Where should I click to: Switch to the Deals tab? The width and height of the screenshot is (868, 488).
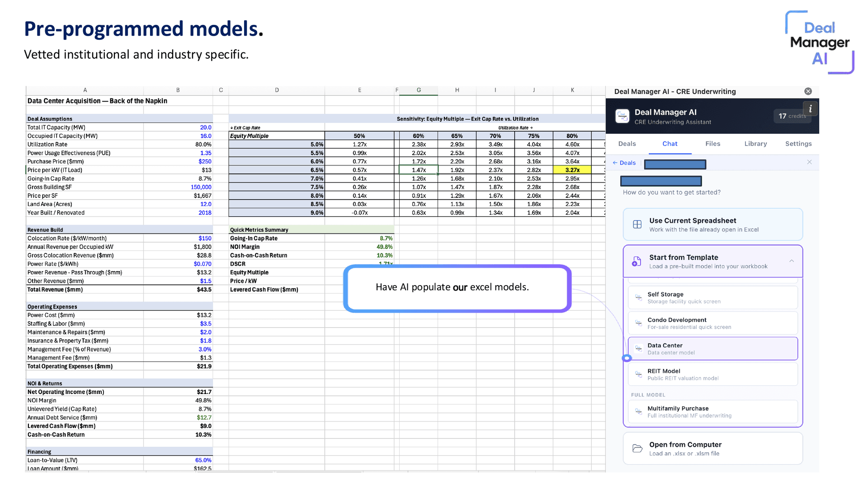pos(627,144)
